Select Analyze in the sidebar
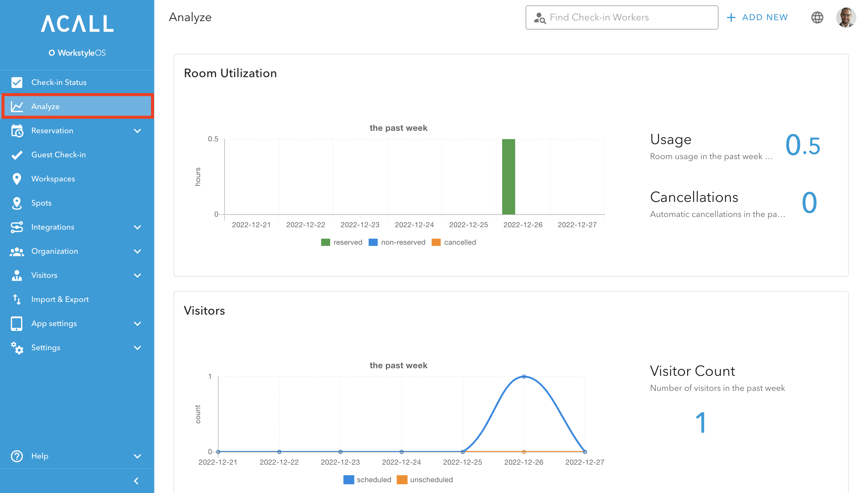This screenshot has height=493, width=868. click(x=47, y=106)
